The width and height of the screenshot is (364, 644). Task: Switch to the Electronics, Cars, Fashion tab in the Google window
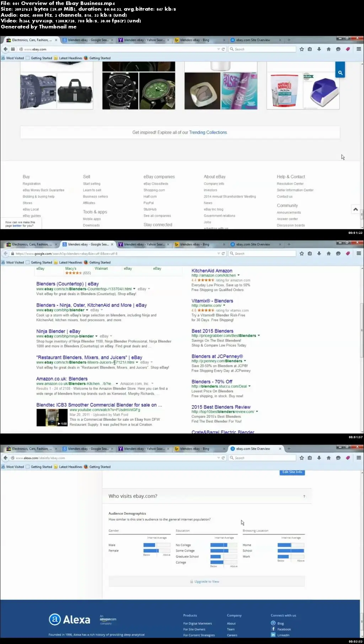pyautogui.click(x=31, y=245)
